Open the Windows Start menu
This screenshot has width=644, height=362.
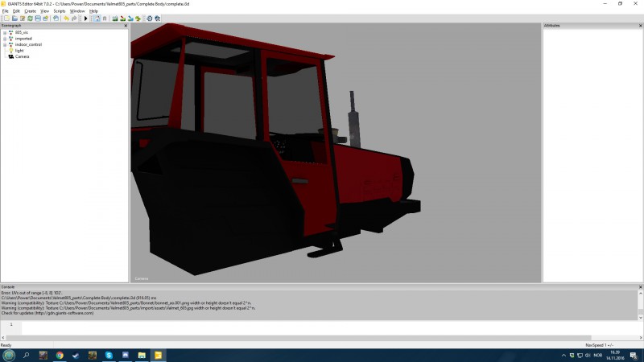9,356
